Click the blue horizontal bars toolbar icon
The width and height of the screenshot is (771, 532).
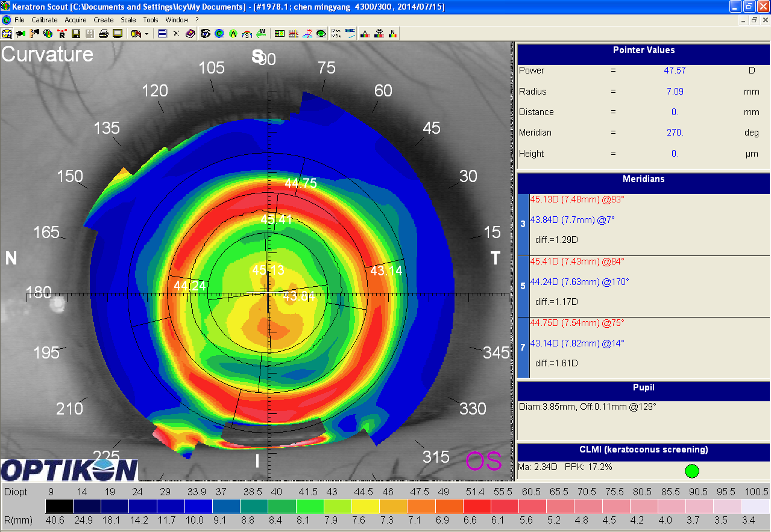[162, 33]
